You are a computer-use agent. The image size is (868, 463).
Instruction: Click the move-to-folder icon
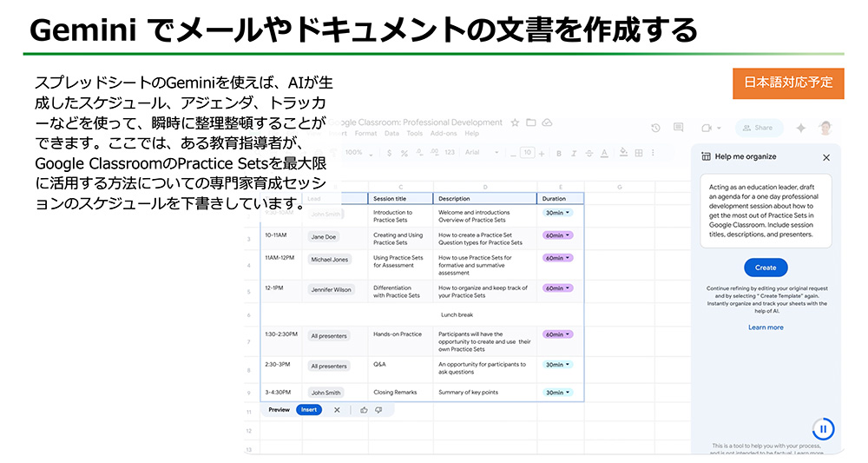click(531, 123)
